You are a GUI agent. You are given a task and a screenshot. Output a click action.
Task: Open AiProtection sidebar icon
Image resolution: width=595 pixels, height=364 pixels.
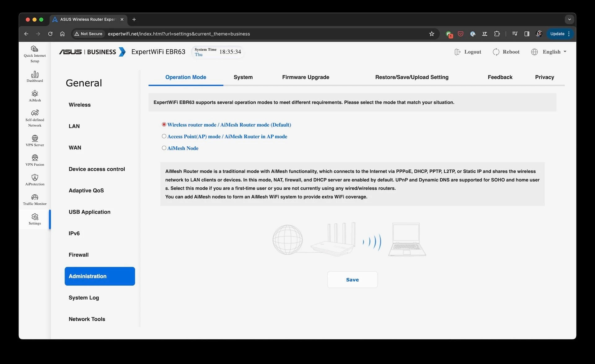[x=35, y=180]
